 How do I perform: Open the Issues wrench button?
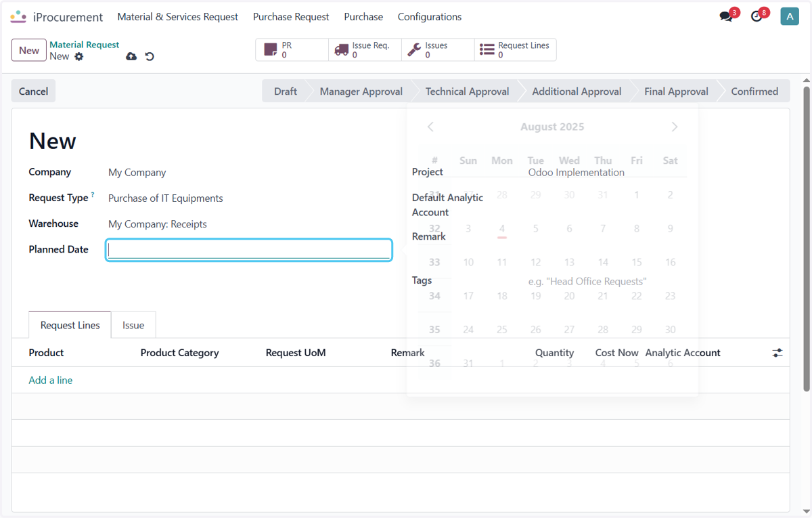438,50
